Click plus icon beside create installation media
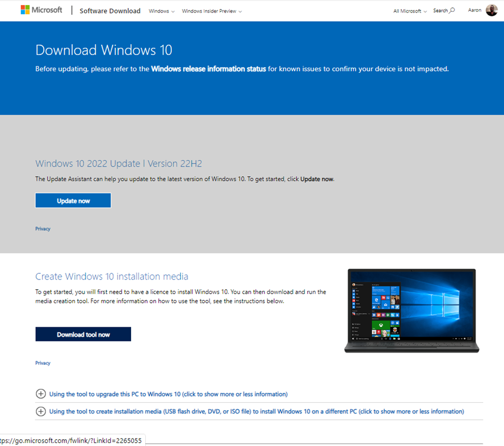 (x=41, y=411)
